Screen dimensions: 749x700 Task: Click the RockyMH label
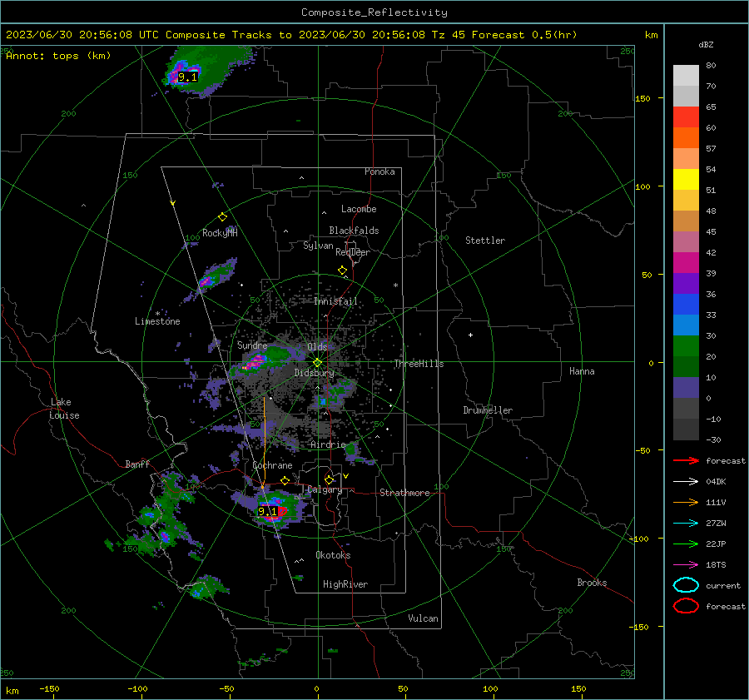(x=220, y=233)
